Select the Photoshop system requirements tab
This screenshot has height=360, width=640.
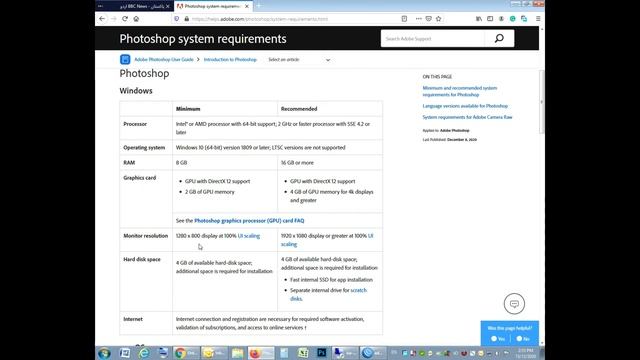point(212,6)
